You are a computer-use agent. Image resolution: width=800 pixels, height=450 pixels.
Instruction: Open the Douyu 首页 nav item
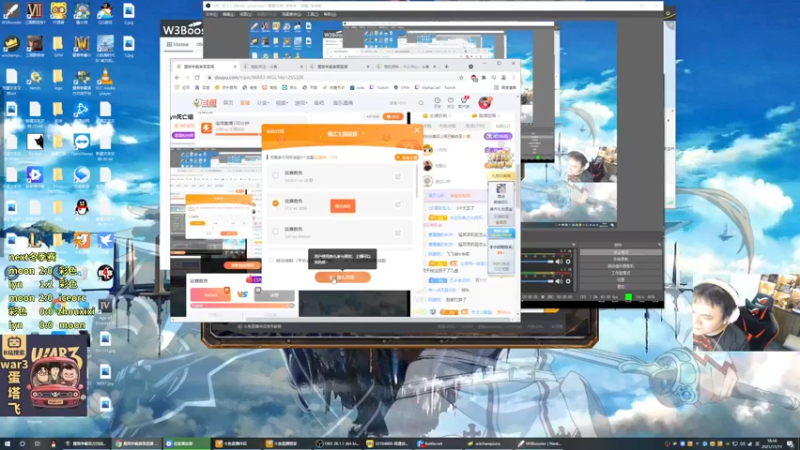(x=228, y=103)
